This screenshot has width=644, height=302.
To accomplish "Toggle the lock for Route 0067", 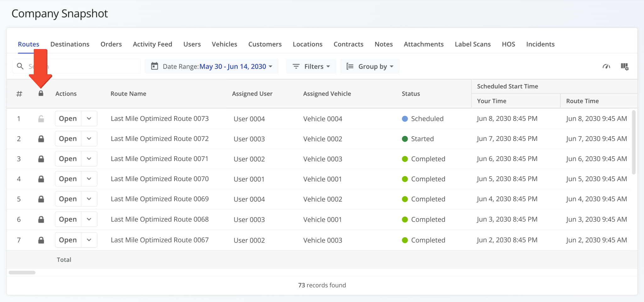I will (41, 240).
